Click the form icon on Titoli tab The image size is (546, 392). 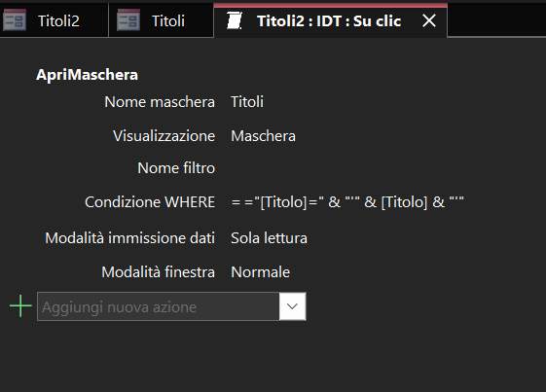(128, 20)
